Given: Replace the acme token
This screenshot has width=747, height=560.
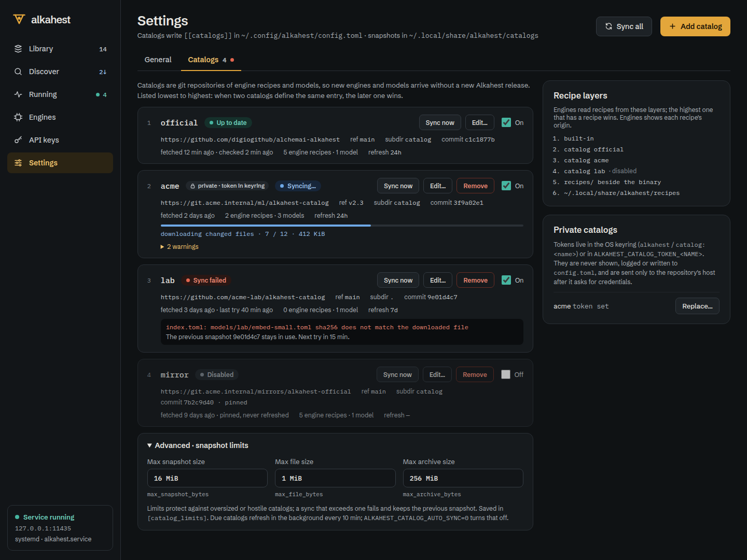Looking at the screenshot, I should point(697,306).
